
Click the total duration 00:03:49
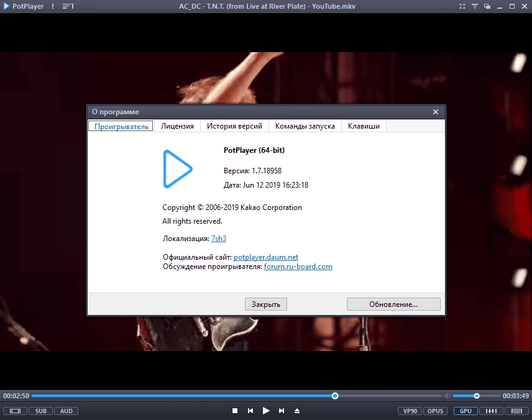[x=516, y=396]
